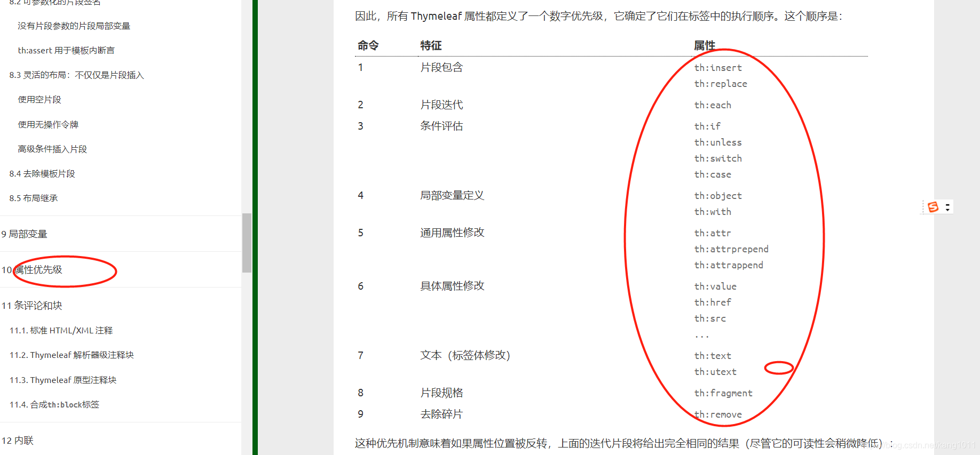The image size is (980, 455).
Task: Go to 11.4 合成th:block标签
Action: 54,404
